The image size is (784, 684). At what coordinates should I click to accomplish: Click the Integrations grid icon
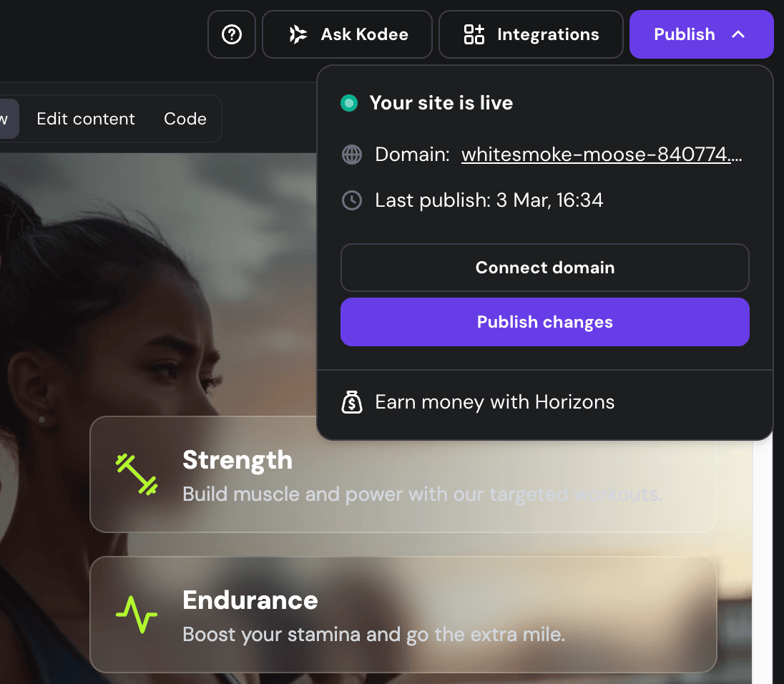(473, 34)
